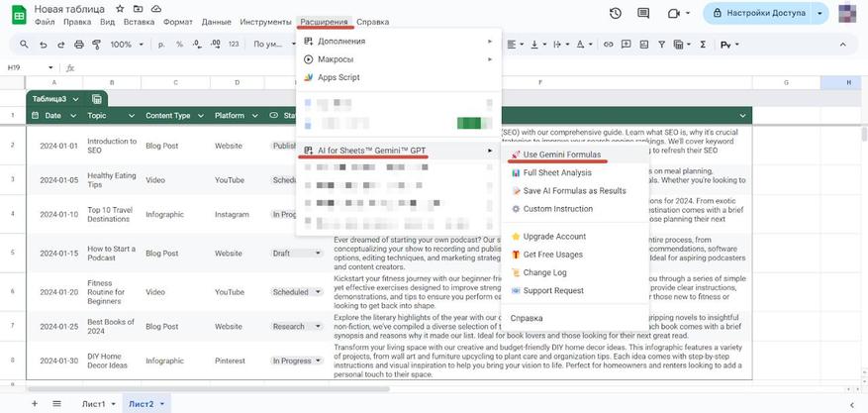Open the Данные menu
The height and width of the screenshot is (413, 868).
point(217,22)
